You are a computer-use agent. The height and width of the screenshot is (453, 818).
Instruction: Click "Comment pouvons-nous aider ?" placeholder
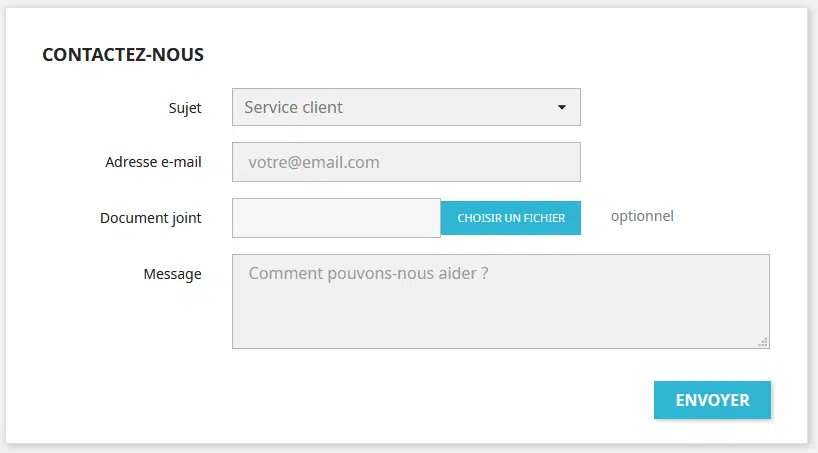[x=368, y=272]
